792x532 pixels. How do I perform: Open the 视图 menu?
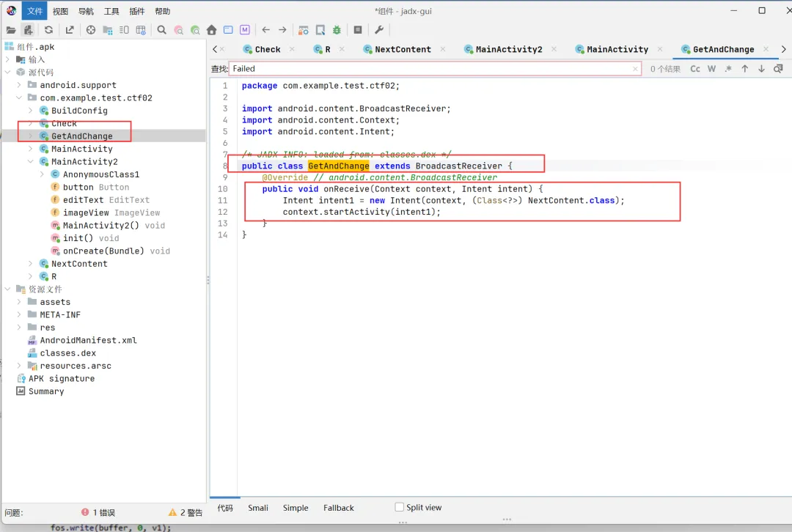[60, 11]
